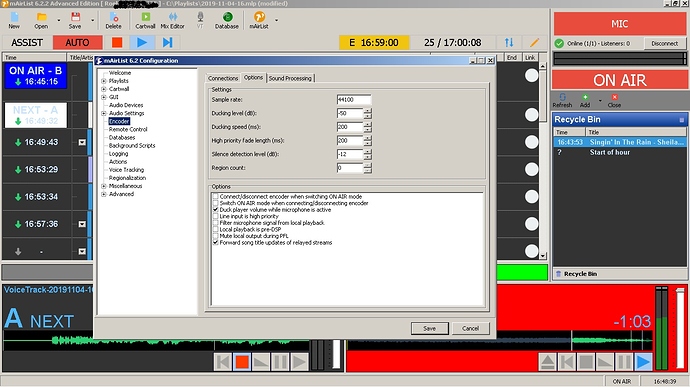Click Player B eject icon
Image resolution: width=690 pixels, height=387 pixels.
coord(547,362)
